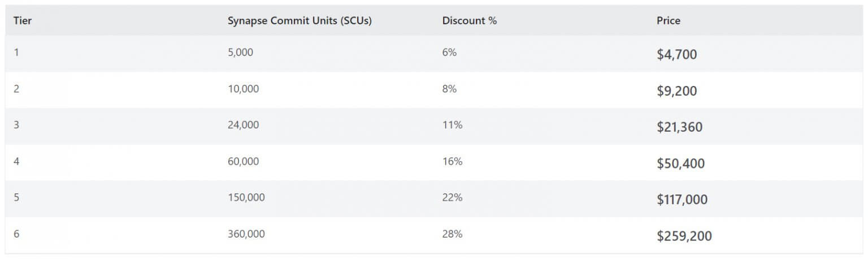868x259 pixels.
Task: Click the 360,000 SCUs cell
Action: click(x=246, y=234)
